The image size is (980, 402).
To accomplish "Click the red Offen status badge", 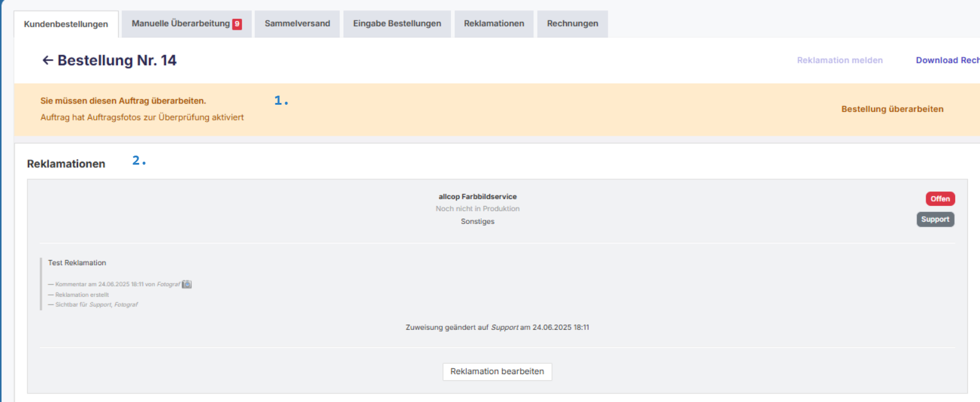I will (x=940, y=199).
